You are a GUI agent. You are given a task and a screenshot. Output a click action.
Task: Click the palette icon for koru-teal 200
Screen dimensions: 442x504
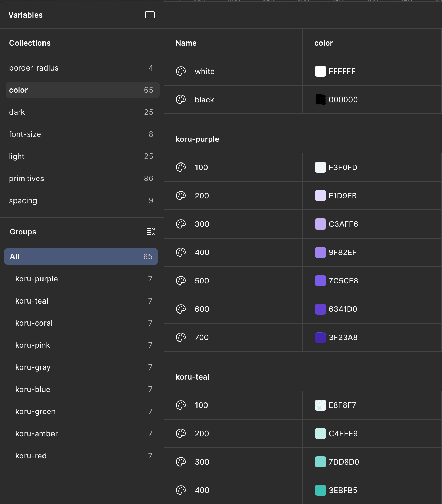(181, 433)
